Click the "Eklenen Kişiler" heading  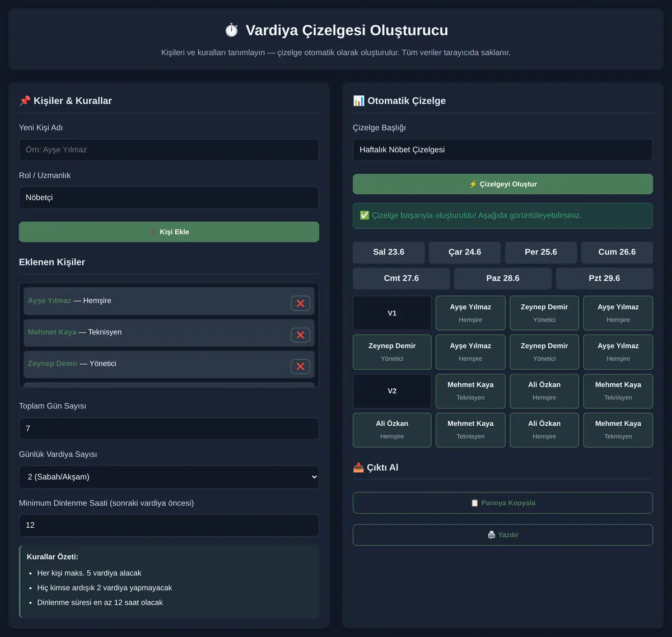[52, 262]
